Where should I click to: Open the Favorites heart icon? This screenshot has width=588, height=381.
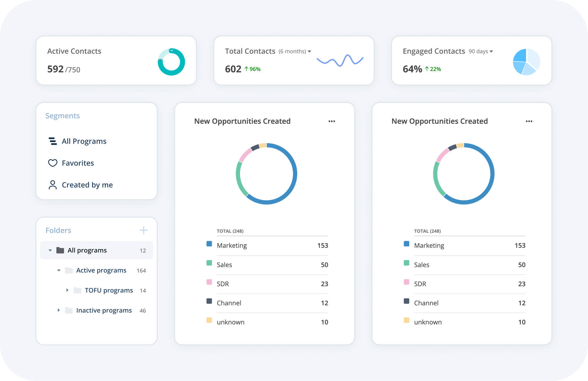tap(52, 163)
